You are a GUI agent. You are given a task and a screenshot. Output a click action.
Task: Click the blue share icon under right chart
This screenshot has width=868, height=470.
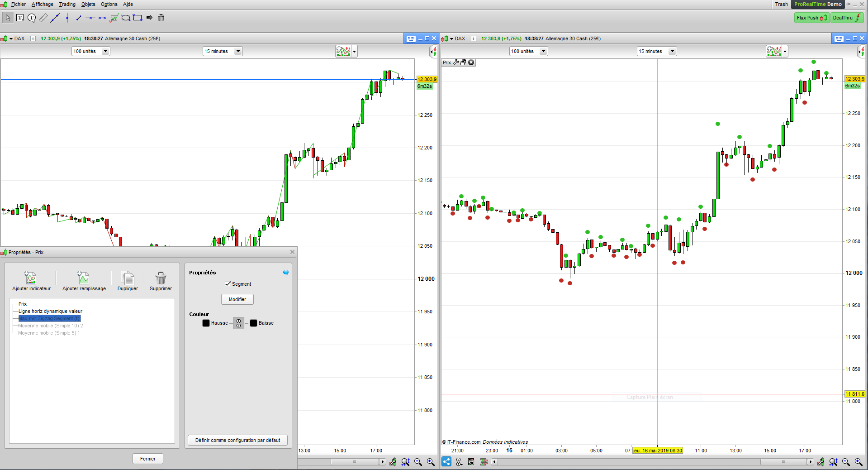pos(446,462)
